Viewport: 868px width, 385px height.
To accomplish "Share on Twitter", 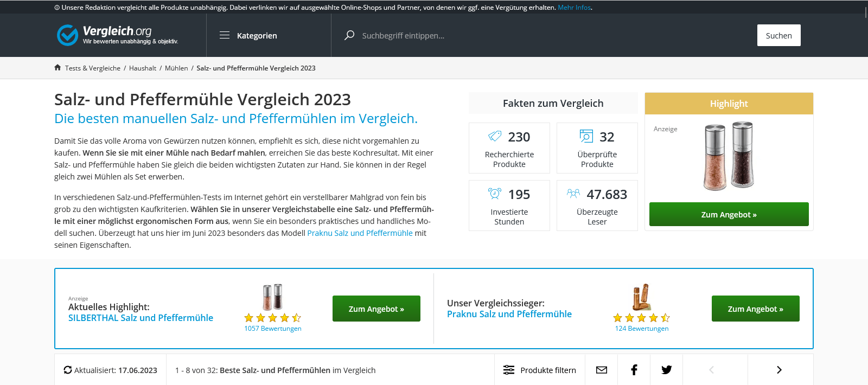I will click(x=667, y=370).
